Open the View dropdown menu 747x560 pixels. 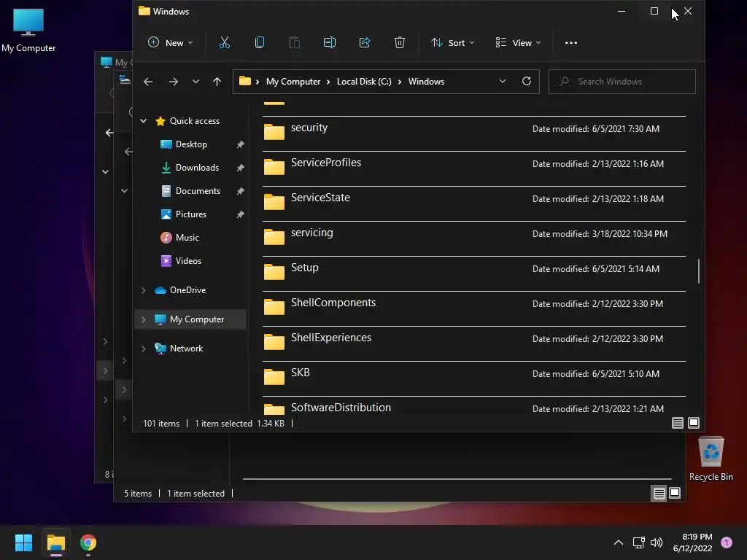(518, 43)
